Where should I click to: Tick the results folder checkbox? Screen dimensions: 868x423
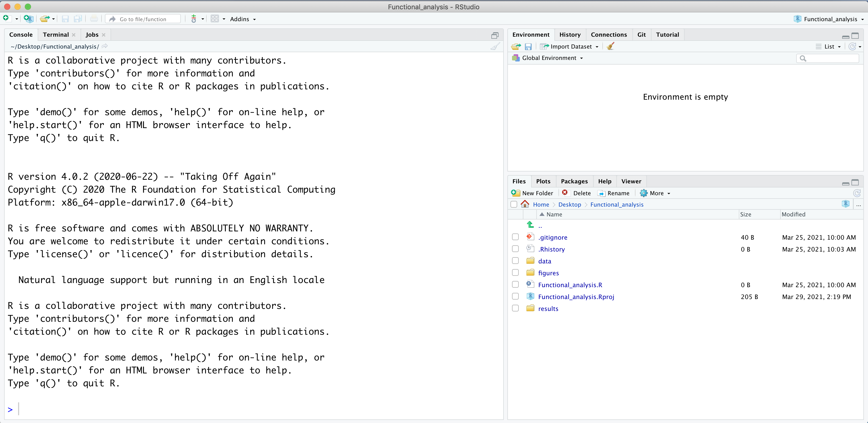tap(515, 308)
